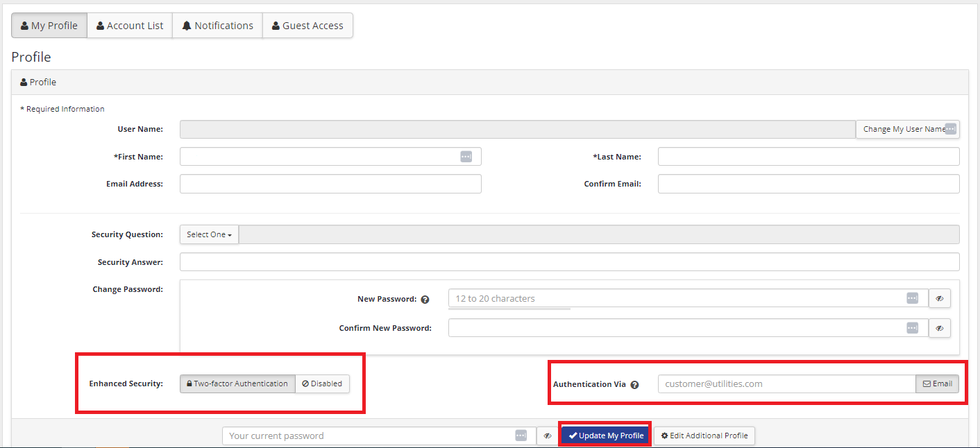Click the Authentication Via help icon
980x448 pixels.
[634, 384]
